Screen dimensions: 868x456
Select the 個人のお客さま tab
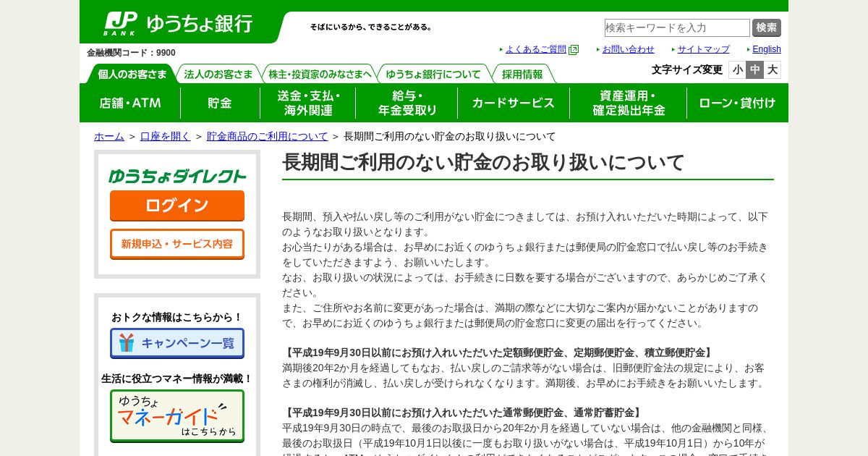(132, 74)
